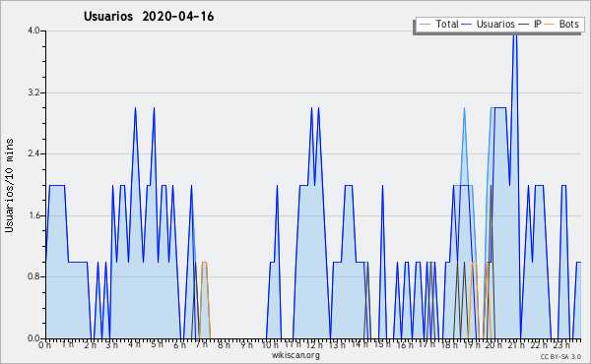This screenshot has height=364, width=591.
Task: Click the 8 h x-axis label
Action: (x=224, y=344)
